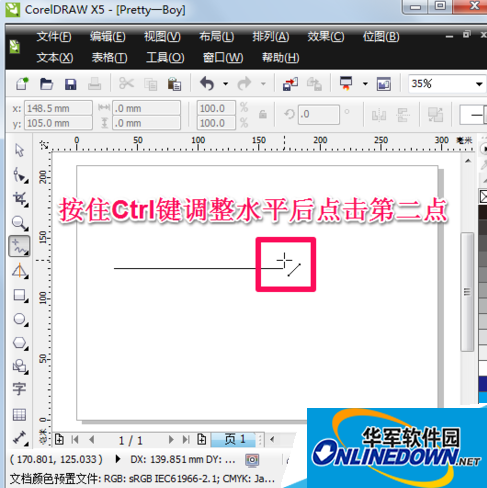The width and height of the screenshot is (487, 488).
Task: Open the 35% zoom level dropdown
Action: (479, 84)
